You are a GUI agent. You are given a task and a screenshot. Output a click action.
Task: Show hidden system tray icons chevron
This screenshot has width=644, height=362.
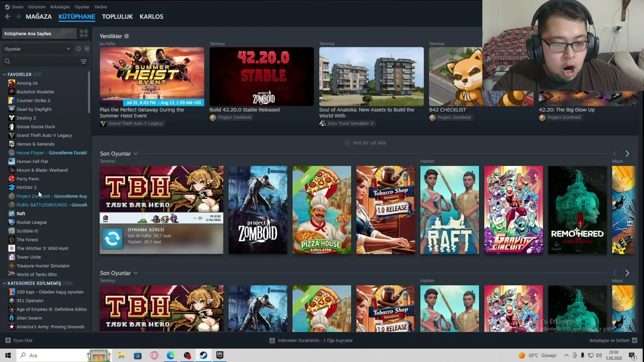click(x=567, y=355)
